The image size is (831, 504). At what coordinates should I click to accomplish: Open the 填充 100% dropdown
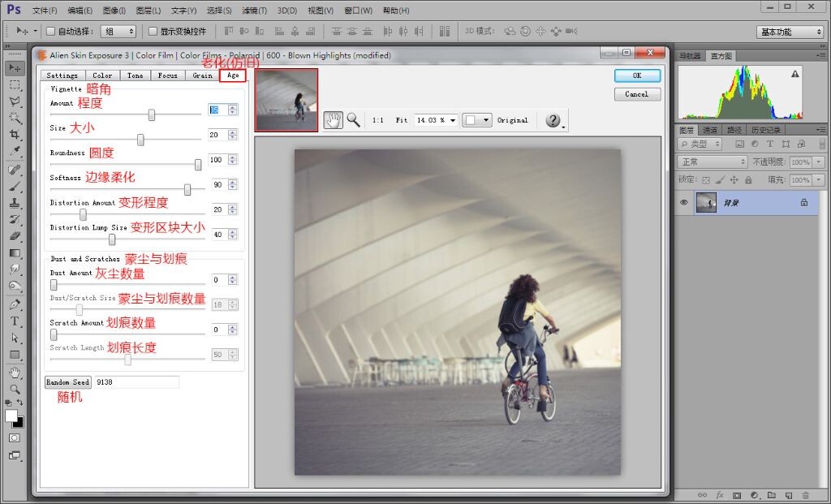[x=820, y=180]
